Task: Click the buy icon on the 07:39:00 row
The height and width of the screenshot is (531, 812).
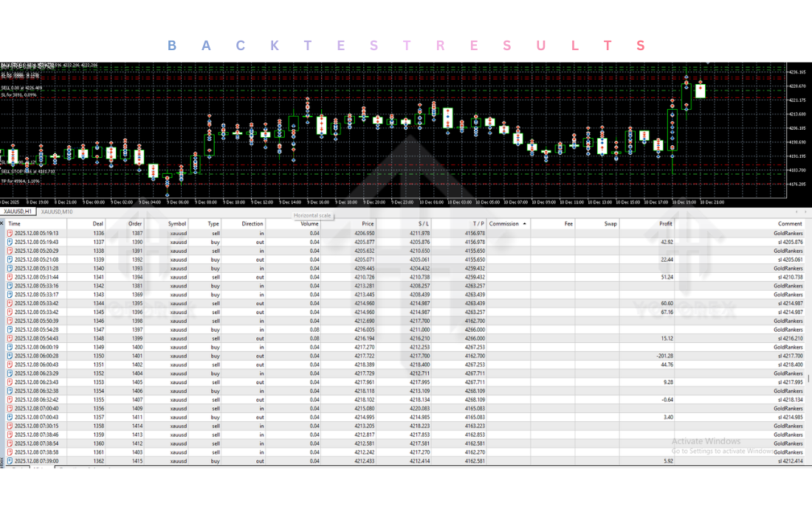Action: click(10, 461)
